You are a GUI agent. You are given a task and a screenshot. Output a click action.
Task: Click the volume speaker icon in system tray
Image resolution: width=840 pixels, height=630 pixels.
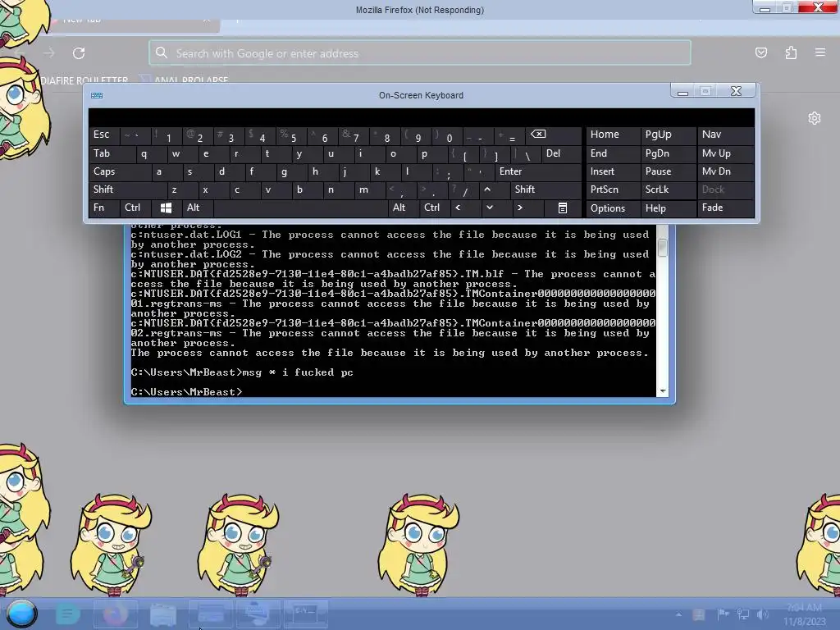point(762,614)
